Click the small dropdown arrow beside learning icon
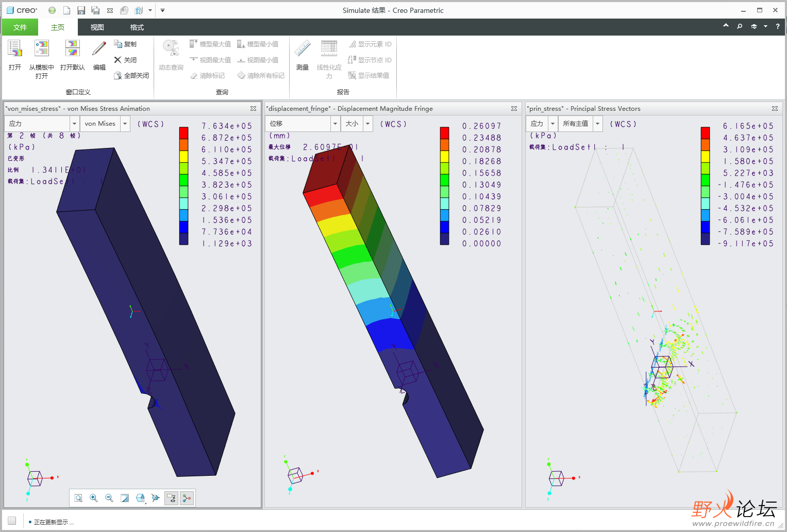This screenshot has width=787, height=532. point(765,26)
